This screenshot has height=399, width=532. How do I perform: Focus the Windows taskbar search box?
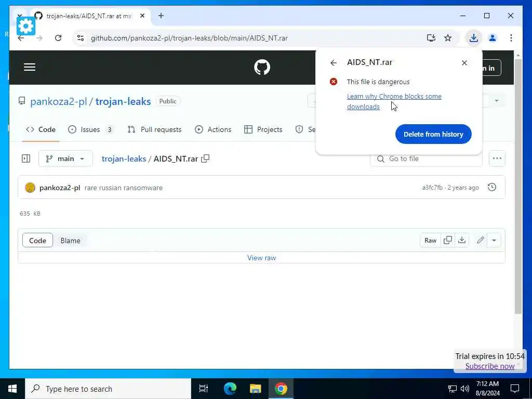point(108,389)
